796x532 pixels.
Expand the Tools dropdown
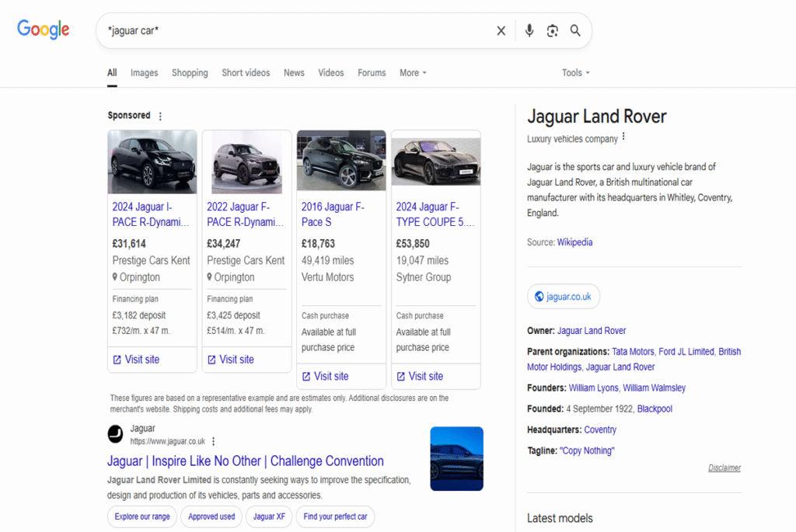coord(576,72)
